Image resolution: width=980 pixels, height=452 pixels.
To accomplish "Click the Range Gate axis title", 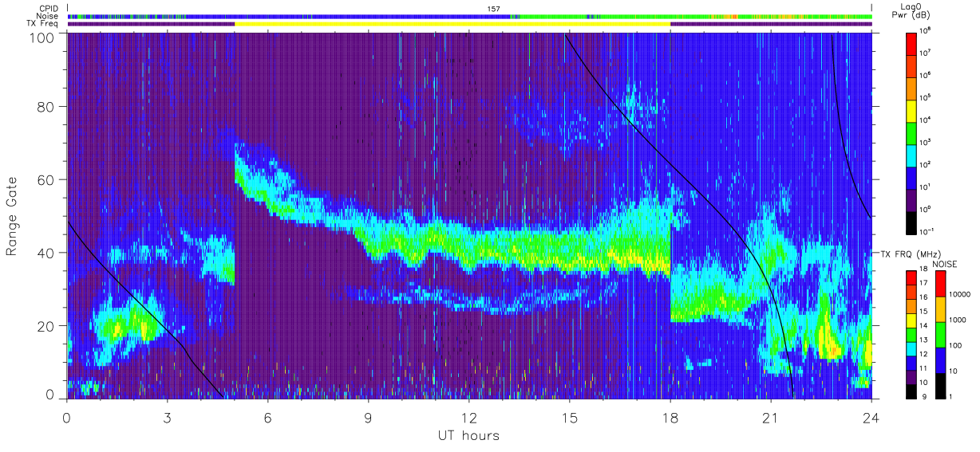I will (12, 217).
